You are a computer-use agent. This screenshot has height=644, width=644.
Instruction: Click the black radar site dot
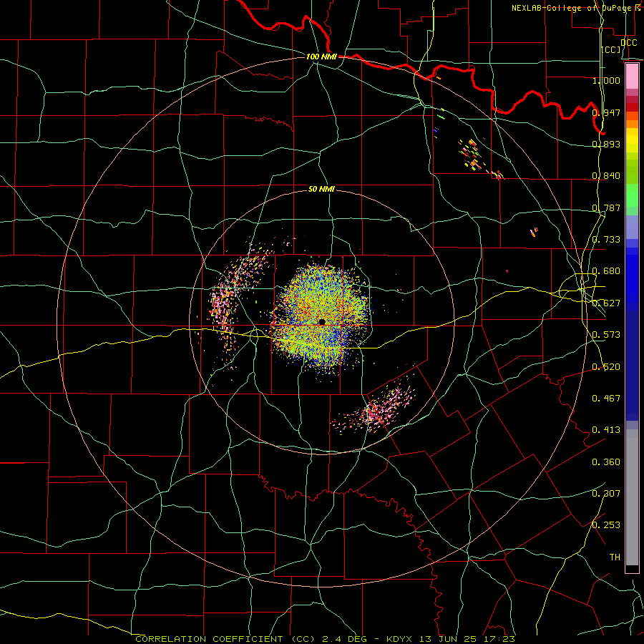pyautogui.click(x=321, y=322)
